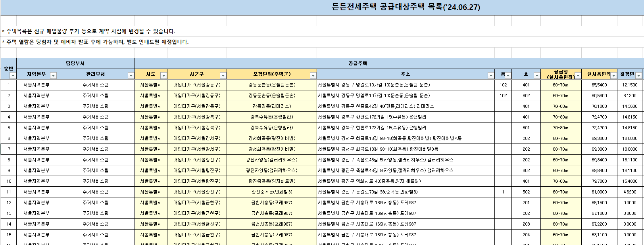The image size is (644, 245).
Task: Select row 3 확장면적 14.3600 cell
Action: (x=630, y=106)
